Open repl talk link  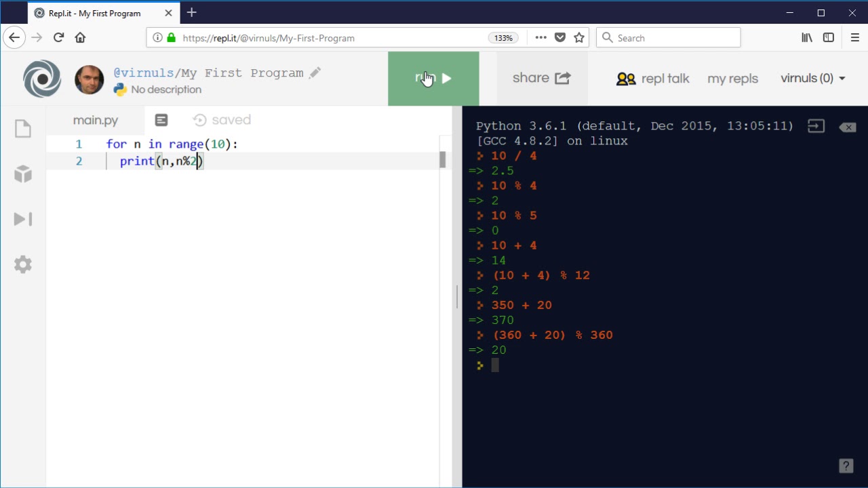[652, 79]
